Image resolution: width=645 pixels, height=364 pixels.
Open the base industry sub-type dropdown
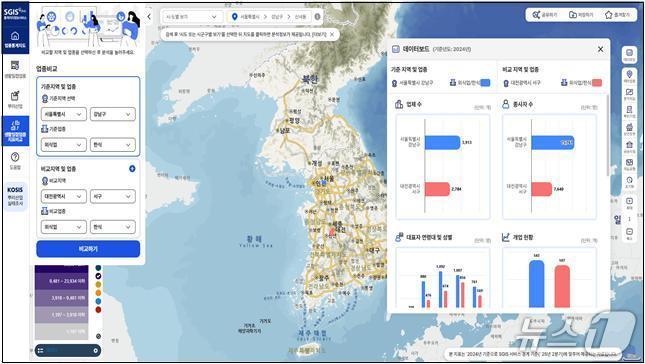[112, 145]
